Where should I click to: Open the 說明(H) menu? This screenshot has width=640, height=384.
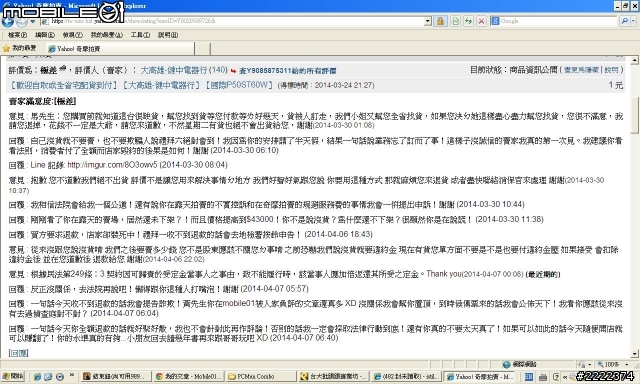point(168,35)
